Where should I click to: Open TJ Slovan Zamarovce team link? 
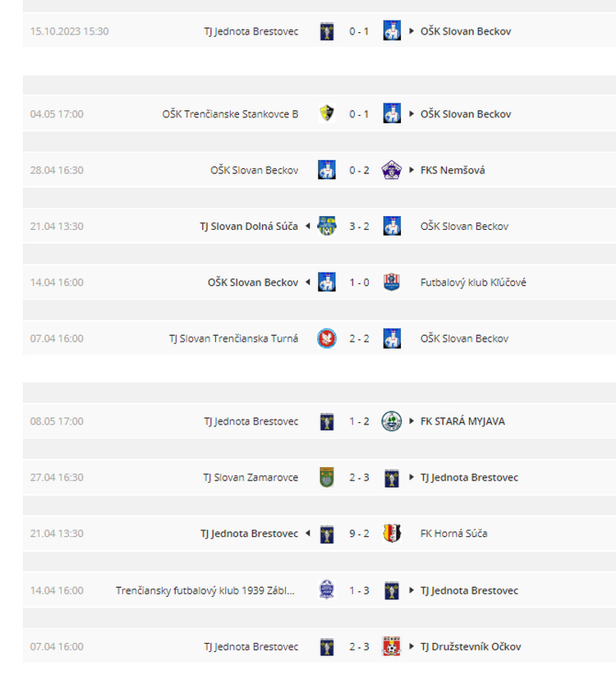(x=251, y=477)
